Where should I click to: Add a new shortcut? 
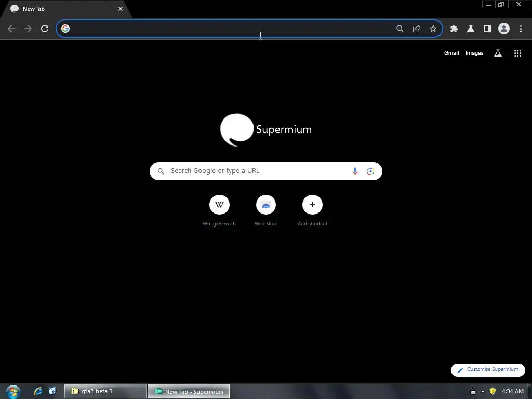coord(312,211)
